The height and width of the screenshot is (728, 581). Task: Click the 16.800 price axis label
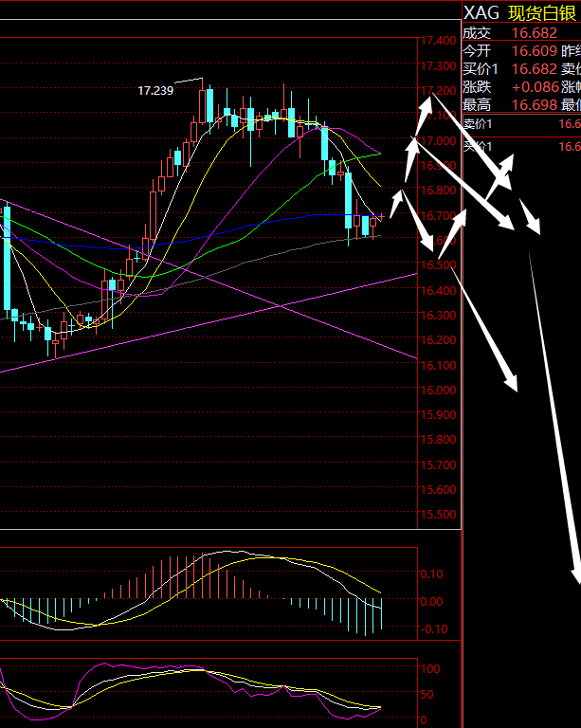[x=438, y=190]
